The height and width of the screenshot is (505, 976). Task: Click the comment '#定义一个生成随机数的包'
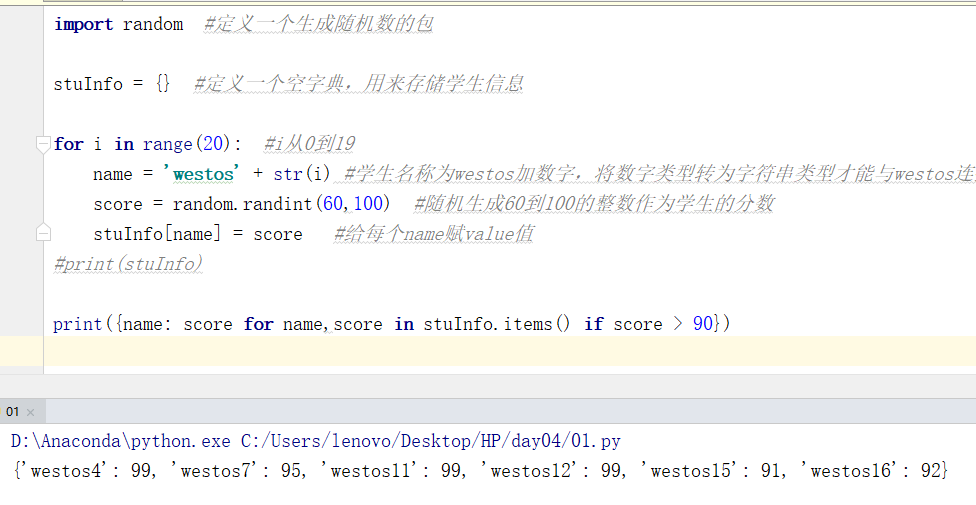click(319, 24)
